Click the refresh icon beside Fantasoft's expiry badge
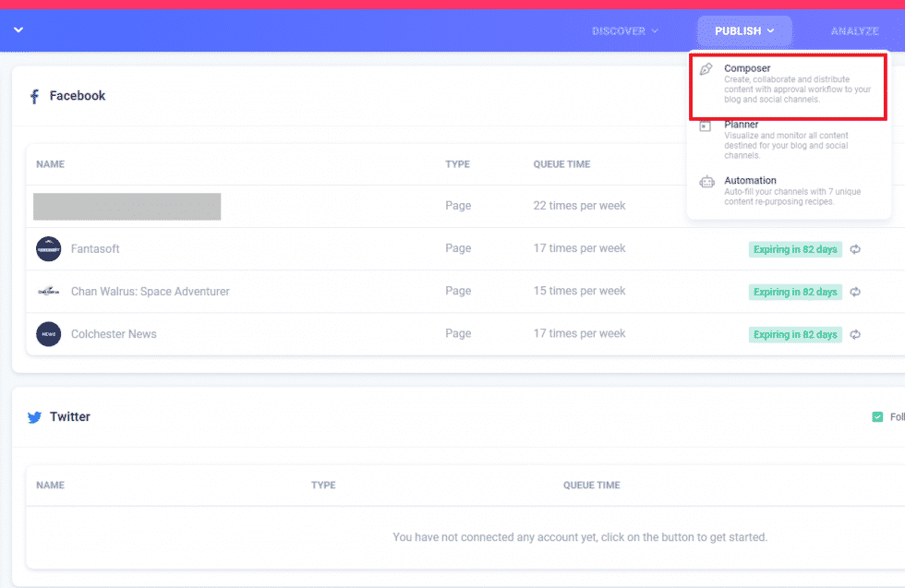This screenshot has height=588, width=905. point(855,249)
